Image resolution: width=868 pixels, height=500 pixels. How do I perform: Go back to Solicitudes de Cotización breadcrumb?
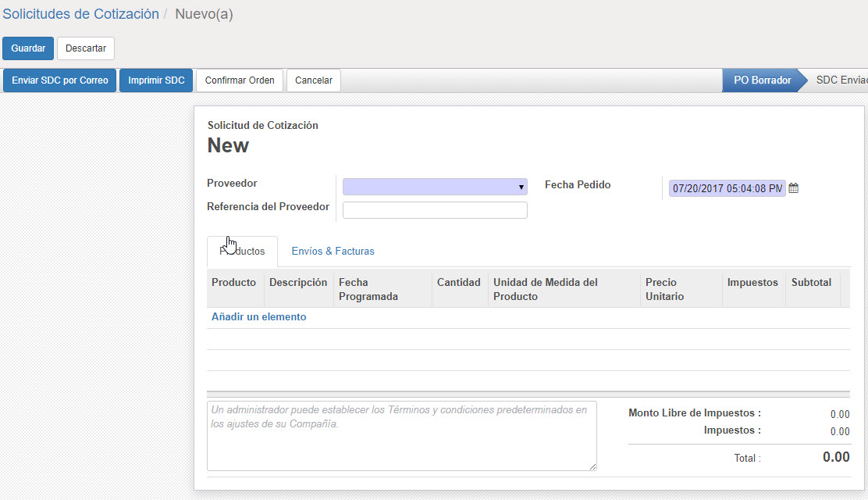click(x=80, y=14)
